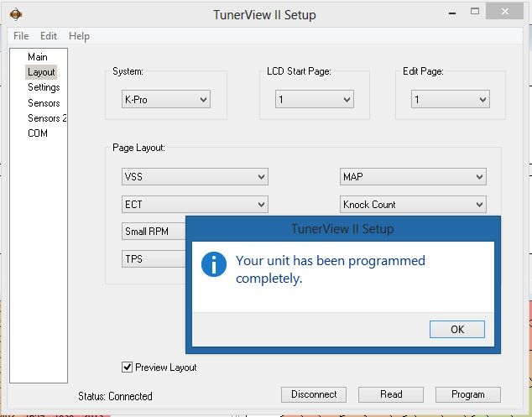
Task: Click the Program button
Action: click(468, 394)
